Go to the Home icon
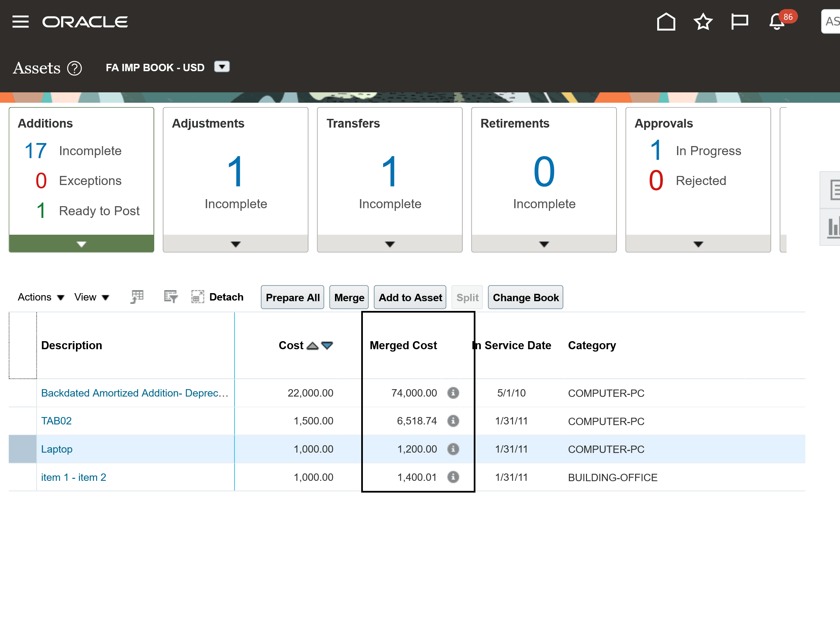840x642 pixels. [666, 21]
